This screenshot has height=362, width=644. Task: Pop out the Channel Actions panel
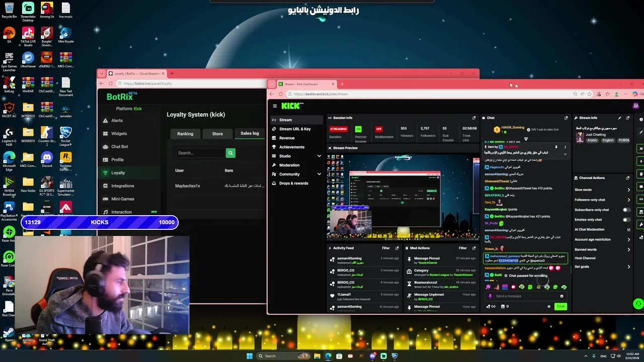click(627, 178)
